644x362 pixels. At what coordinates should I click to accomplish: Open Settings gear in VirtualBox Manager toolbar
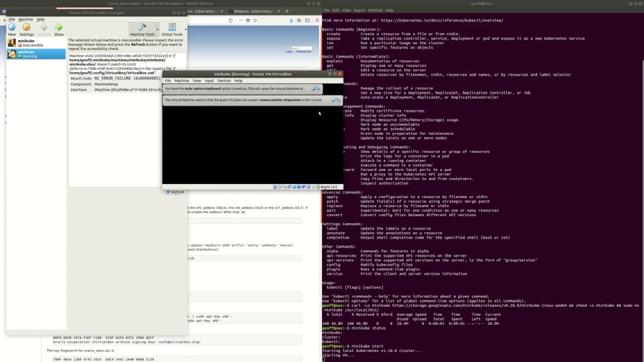27,30
